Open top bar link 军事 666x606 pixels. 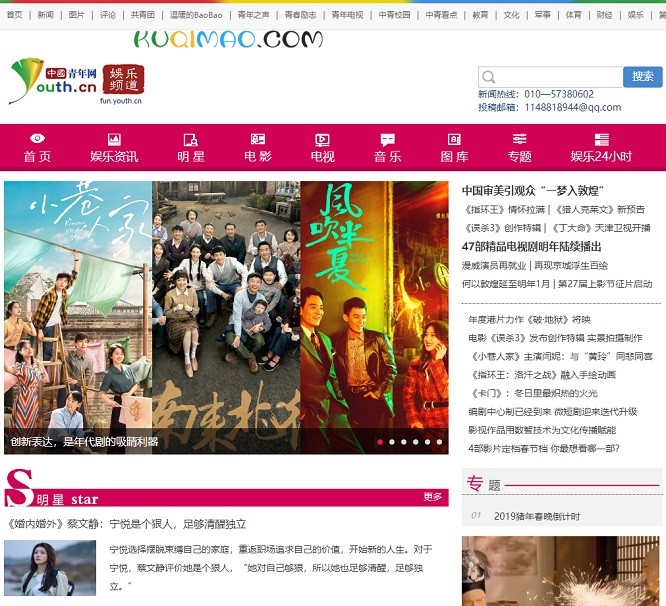(x=542, y=15)
